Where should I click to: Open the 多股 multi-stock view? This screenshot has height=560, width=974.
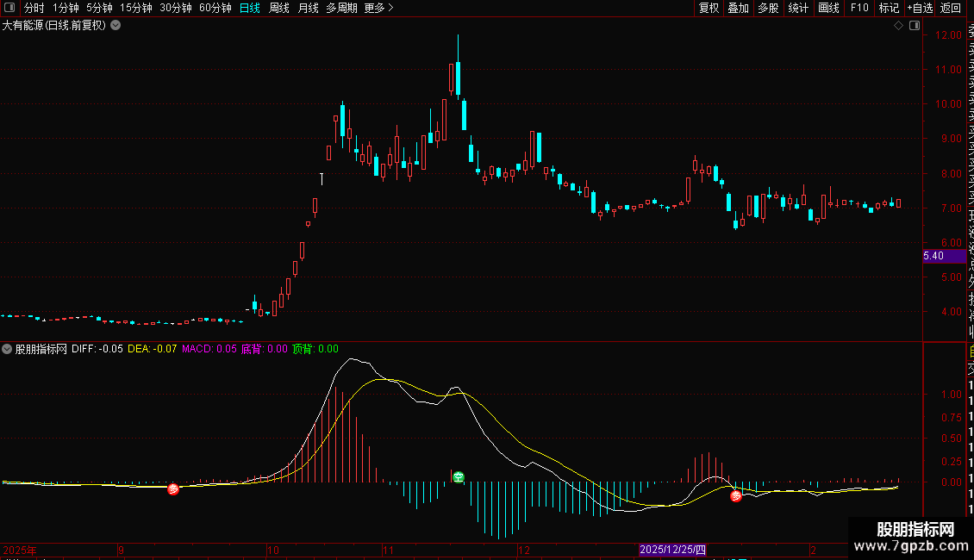768,8
